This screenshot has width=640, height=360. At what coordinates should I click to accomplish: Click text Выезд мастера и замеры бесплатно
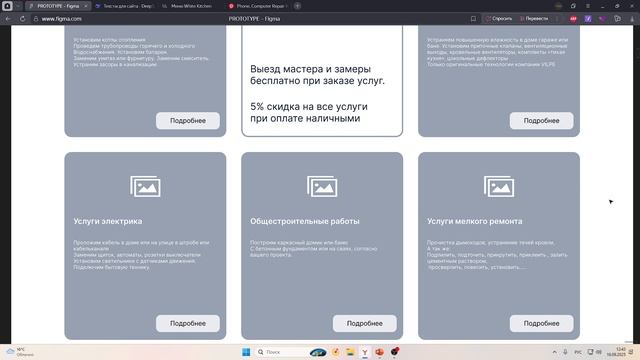tap(317, 75)
